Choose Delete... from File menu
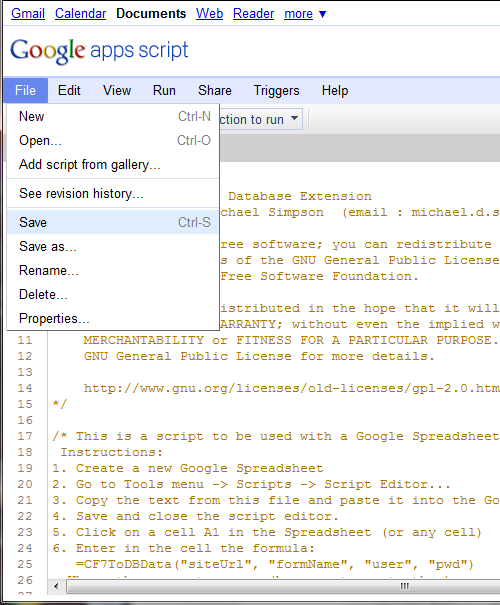 [113, 294]
